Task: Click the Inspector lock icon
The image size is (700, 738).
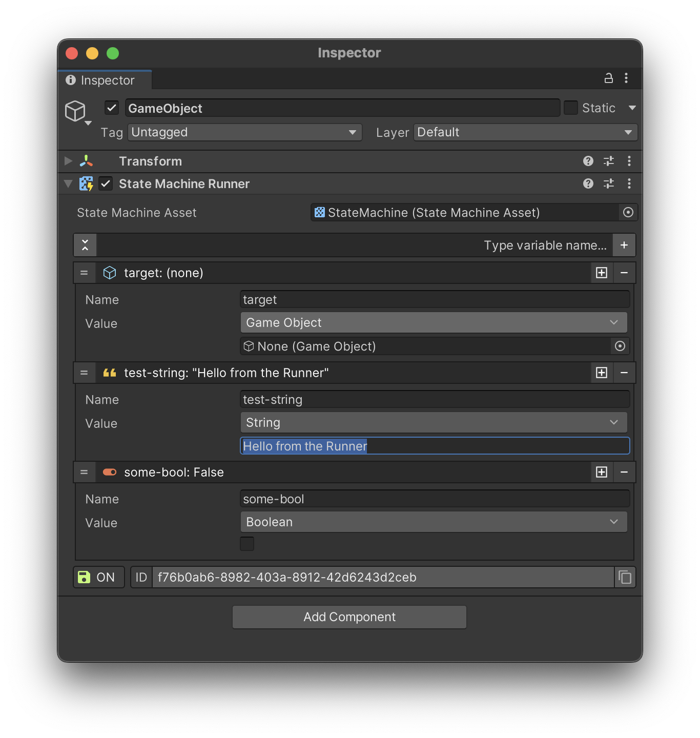Action: (x=608, y=78)
